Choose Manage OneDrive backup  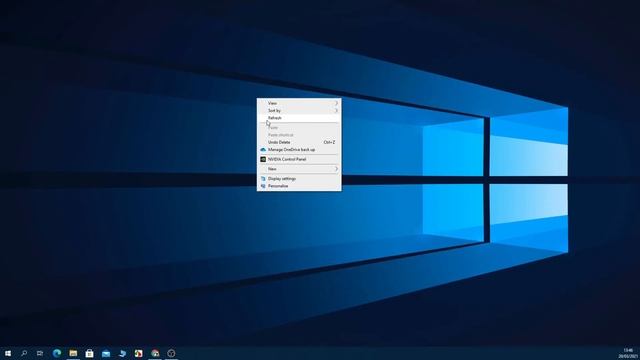[x=299, y=150]
